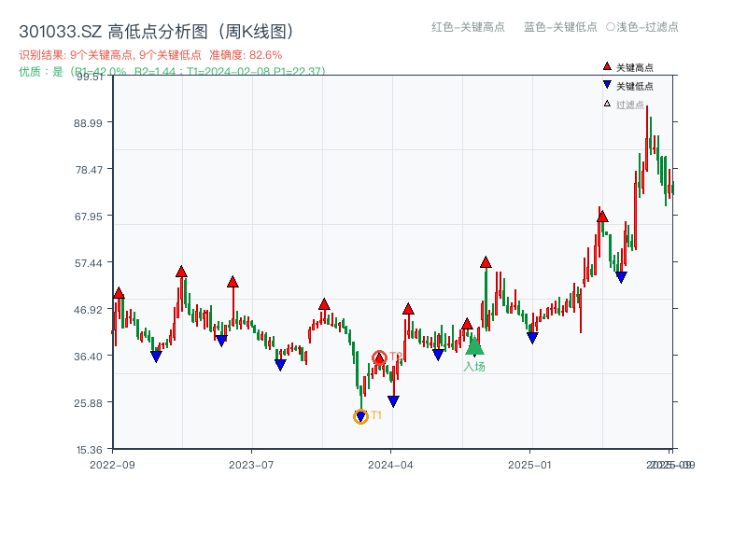Click the green 优质：是 summary line
The image size is (747, 560).
click(172, 72)
